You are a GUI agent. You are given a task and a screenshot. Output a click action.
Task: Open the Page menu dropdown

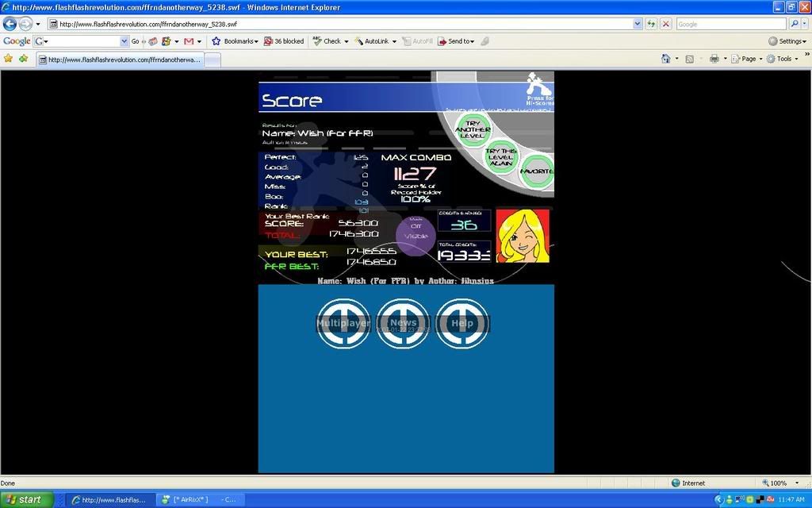point(746,59)
